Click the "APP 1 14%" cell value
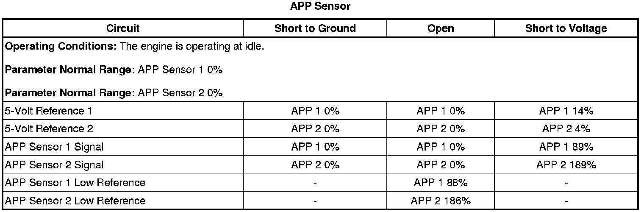Image resolution: width=644 pixels, height=212 pixels. [x=566, y=111]
